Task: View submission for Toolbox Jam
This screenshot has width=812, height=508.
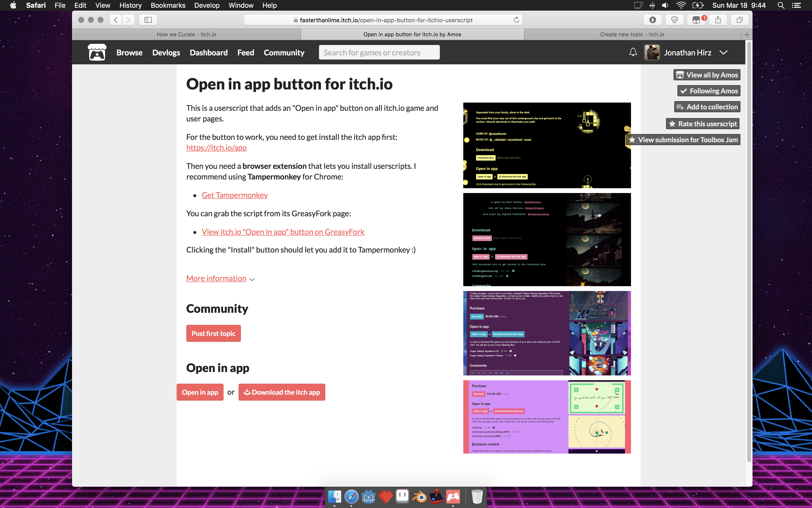Action: click(x=683, y=139)
